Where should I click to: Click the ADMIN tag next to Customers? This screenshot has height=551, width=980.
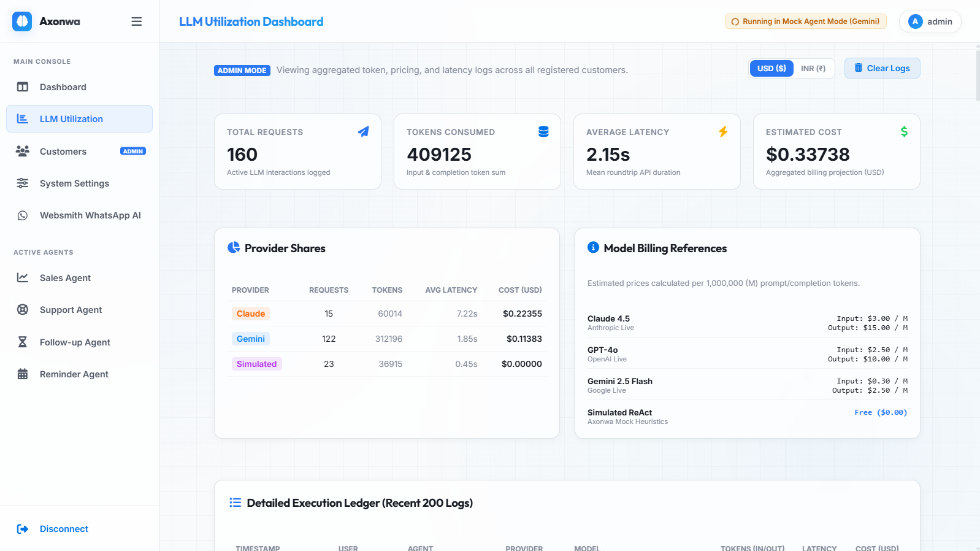click(133, 151)
